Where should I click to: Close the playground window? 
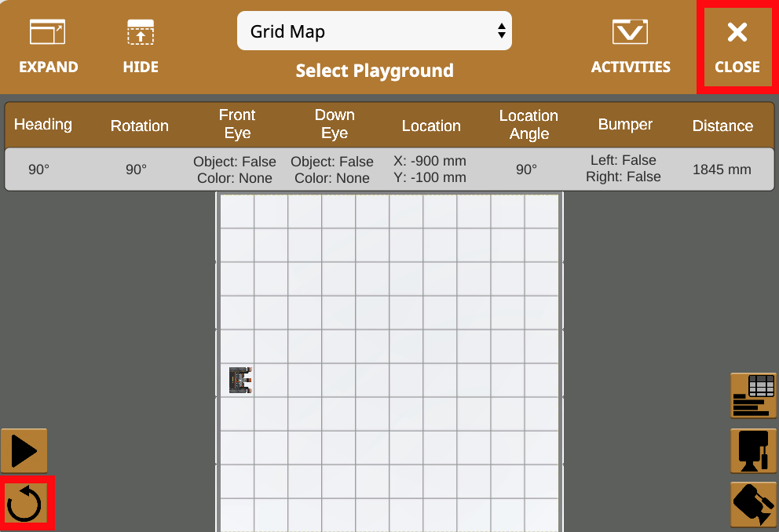(737, 47)
